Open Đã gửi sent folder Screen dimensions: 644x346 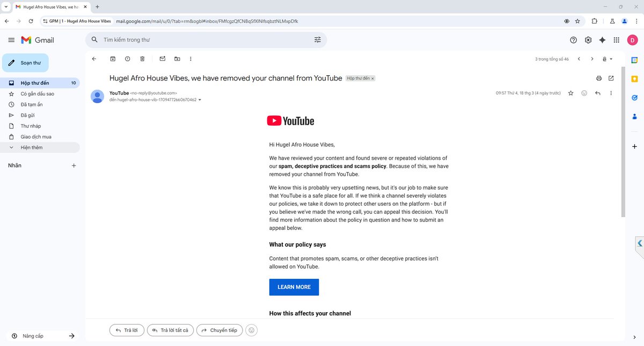click(40, 115)
